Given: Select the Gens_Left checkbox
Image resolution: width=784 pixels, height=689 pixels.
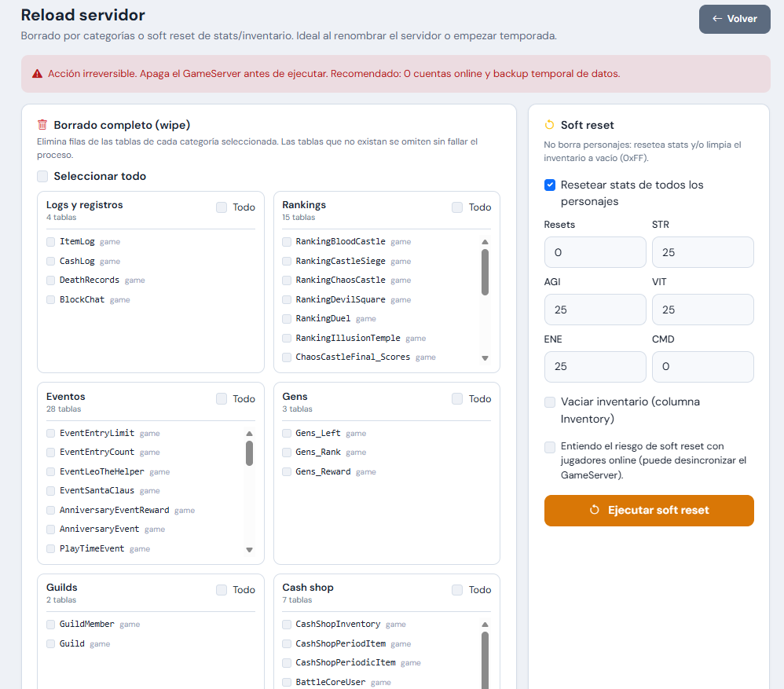Looking at the screenshot, I should 287,433.
